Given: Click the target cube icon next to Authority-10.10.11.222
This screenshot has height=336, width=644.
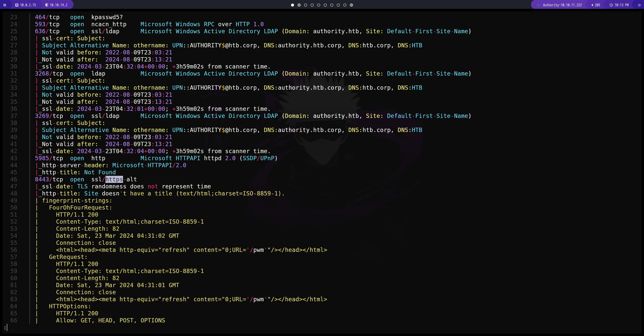Looking at the screenshot, I should pos(539,5).
